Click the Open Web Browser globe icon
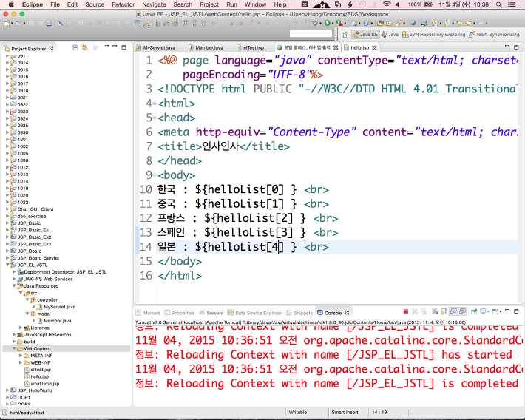The height and width of the screenshot is (420, 525). 413,23
